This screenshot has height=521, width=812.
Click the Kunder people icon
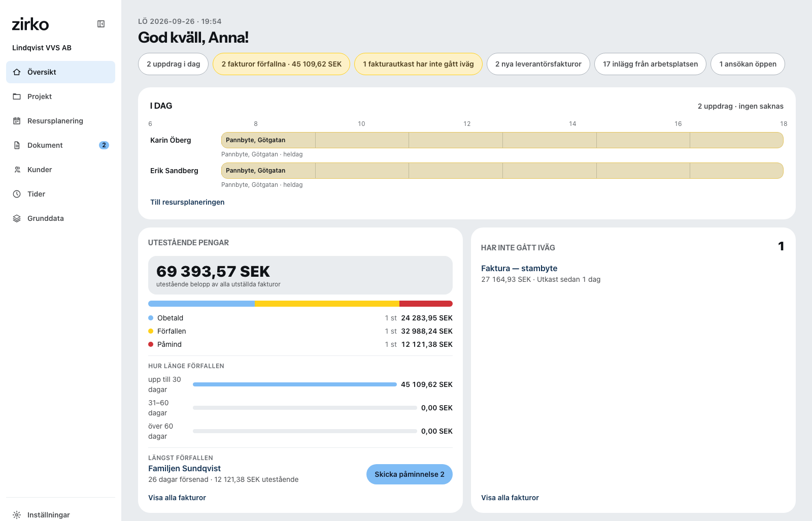(x=17, y=170)
